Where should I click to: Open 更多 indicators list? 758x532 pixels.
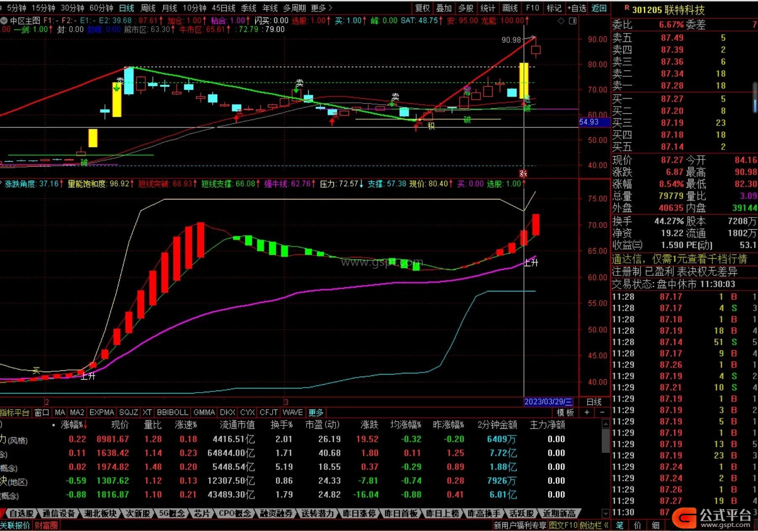pyautogui.click(x=316, y=412)
